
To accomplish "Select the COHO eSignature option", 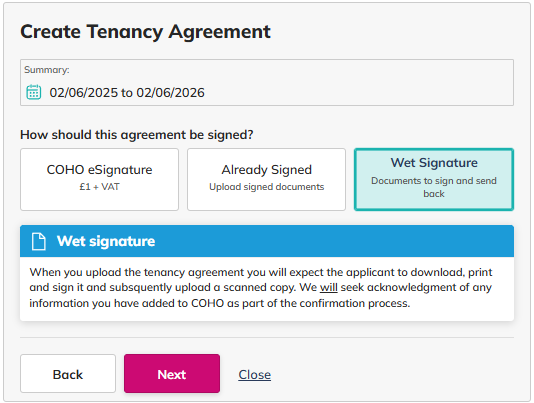I will pos(99,179).
